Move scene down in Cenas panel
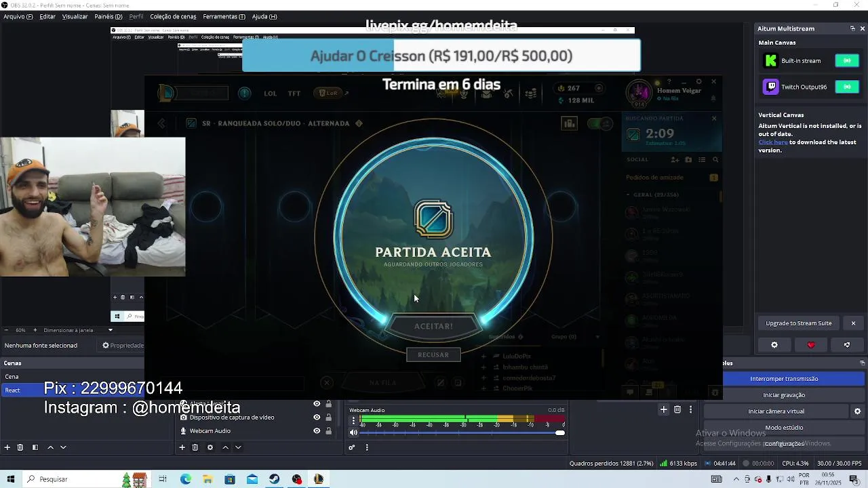 pos(63,447)
